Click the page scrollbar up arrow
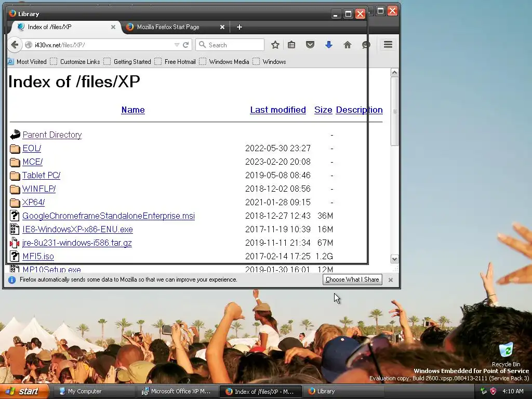The width and height of the screenshot is (532, 399). 394,73
